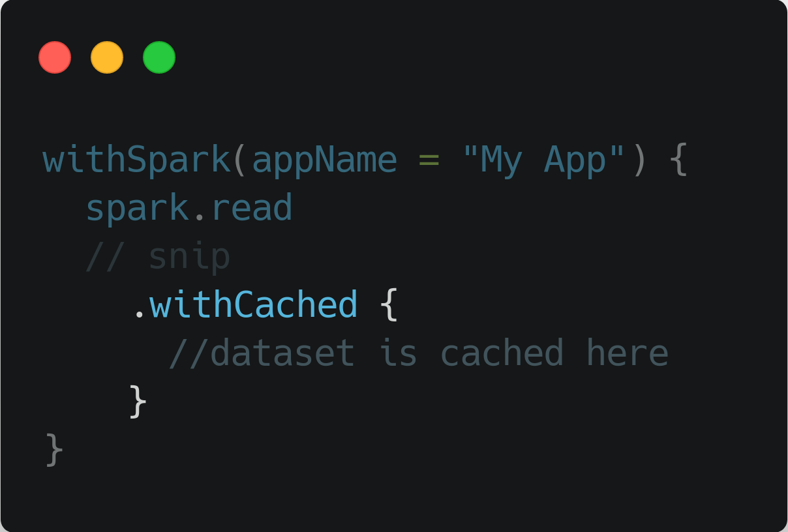Click the green equals sign
This screenshot has width=788, height=532.
(x=429, y=161)
